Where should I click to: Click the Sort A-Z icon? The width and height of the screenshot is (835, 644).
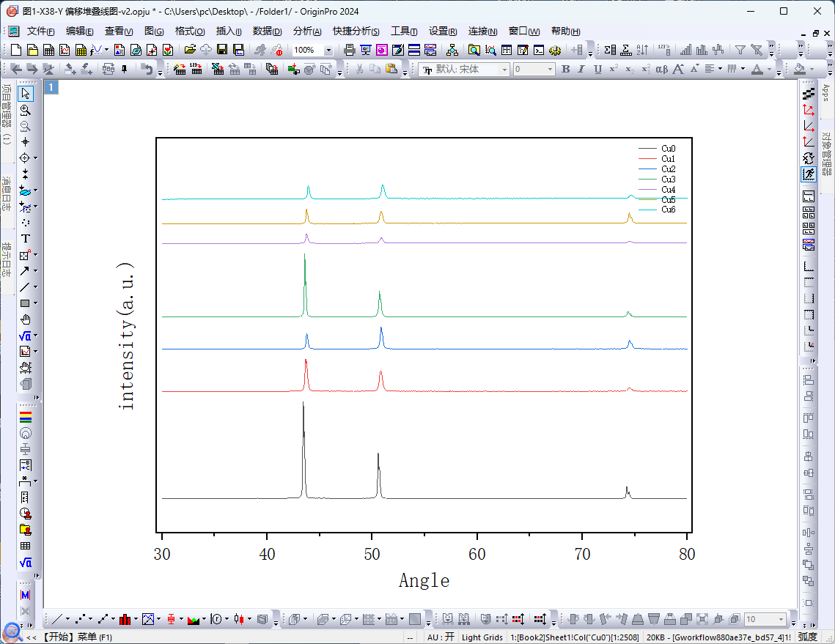(x=643, y=50)
